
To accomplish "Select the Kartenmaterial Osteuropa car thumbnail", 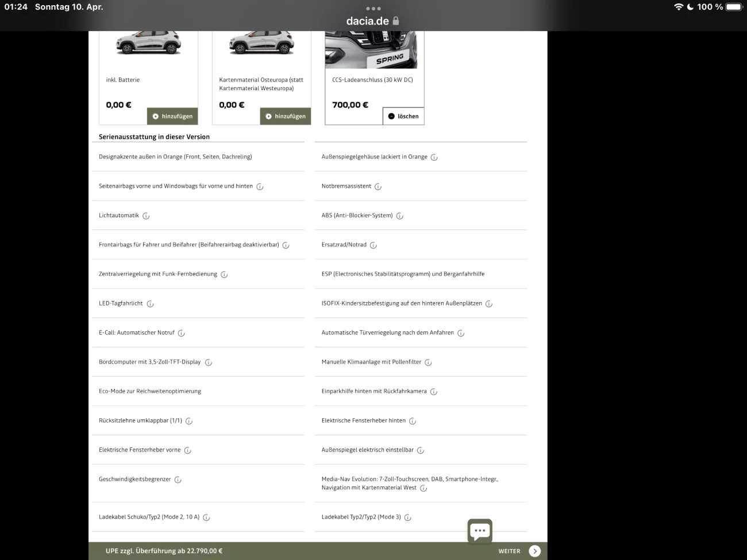I will [x=261, y=43].
